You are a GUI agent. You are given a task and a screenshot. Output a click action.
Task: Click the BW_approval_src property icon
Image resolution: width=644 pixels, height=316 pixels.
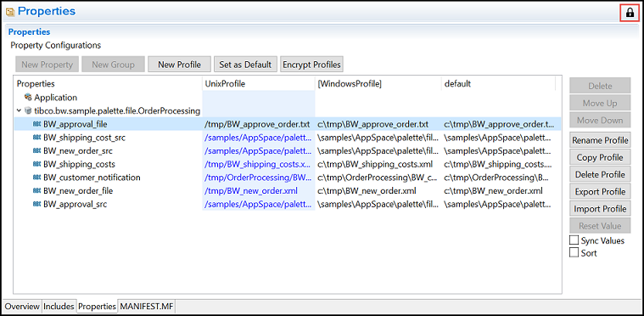[x=37, y=204]
